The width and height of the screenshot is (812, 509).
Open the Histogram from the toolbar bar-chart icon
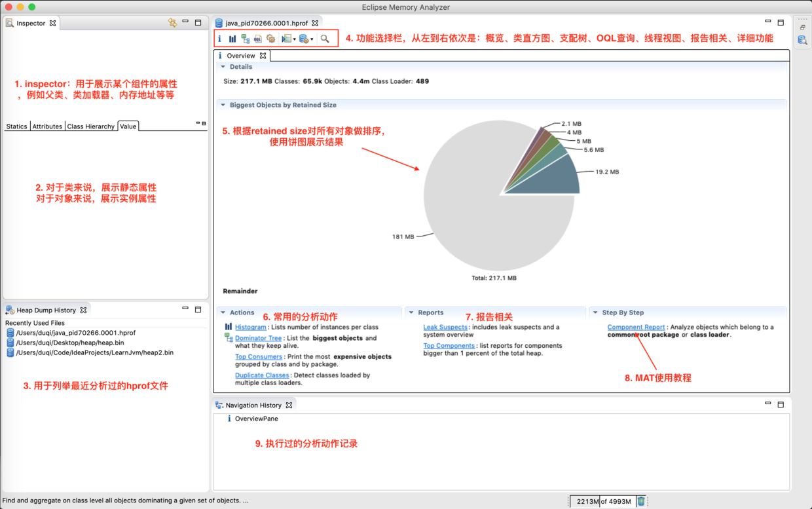click(x=232, y=39)
